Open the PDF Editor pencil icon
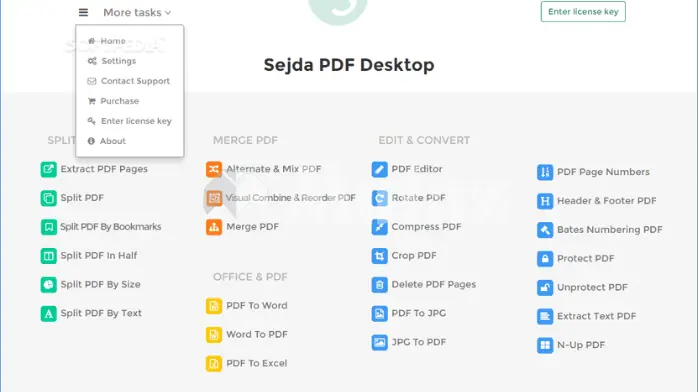 (x=380, y=170)
